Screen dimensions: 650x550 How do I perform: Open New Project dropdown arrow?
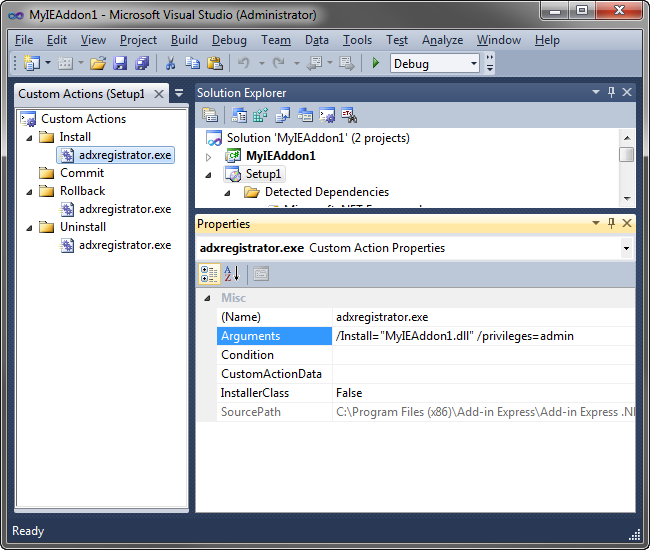point(48,63)
